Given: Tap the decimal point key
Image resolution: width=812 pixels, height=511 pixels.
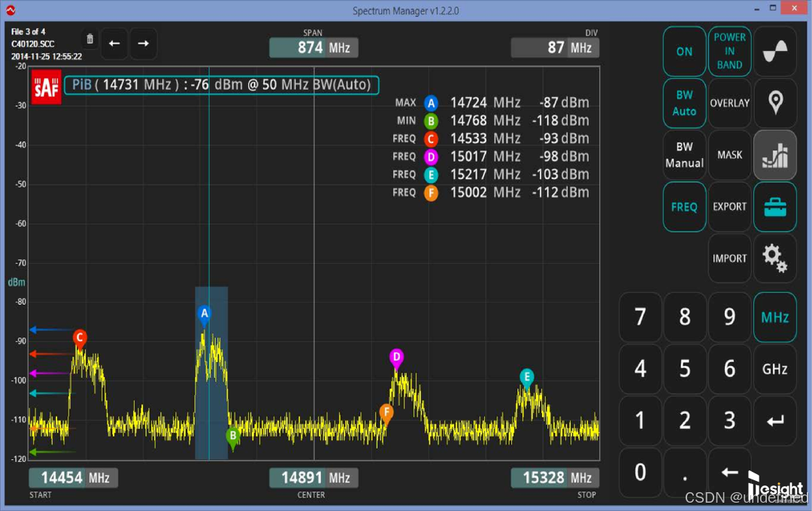Looking at the screenshot, I should click(685, 473).
